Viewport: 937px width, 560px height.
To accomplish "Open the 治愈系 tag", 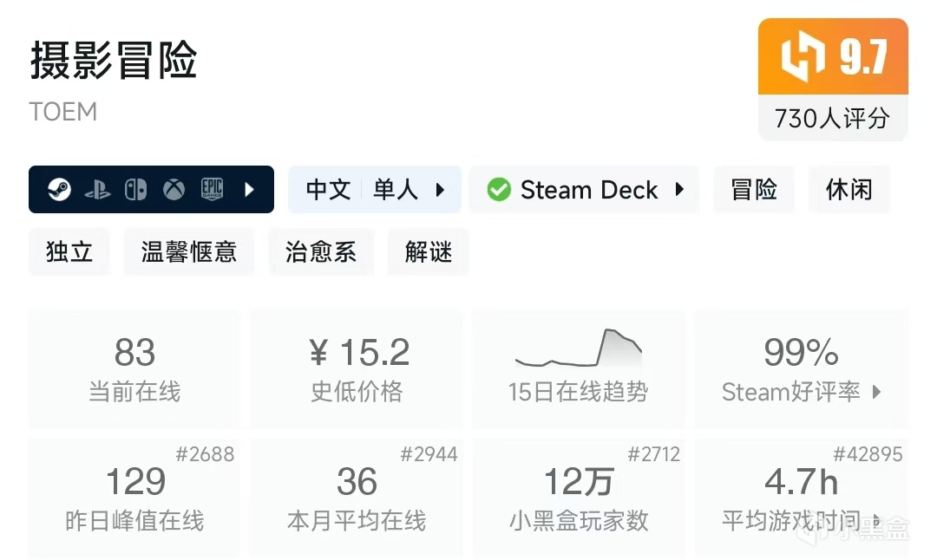I will pos(321,251).
